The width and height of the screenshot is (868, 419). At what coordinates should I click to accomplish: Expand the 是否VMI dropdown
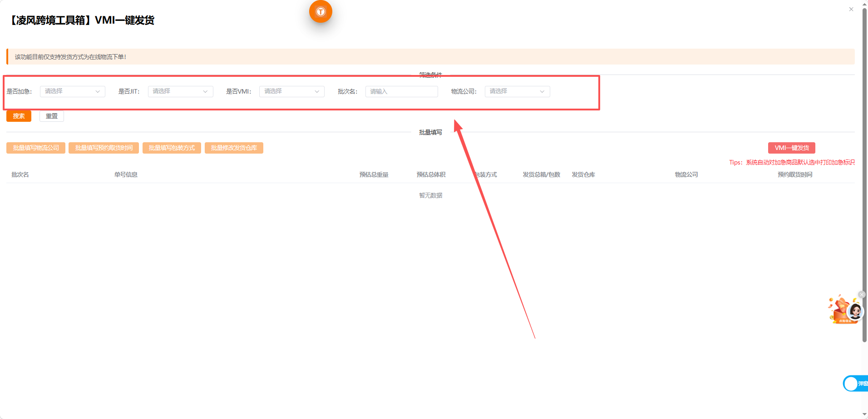[292, 91]
